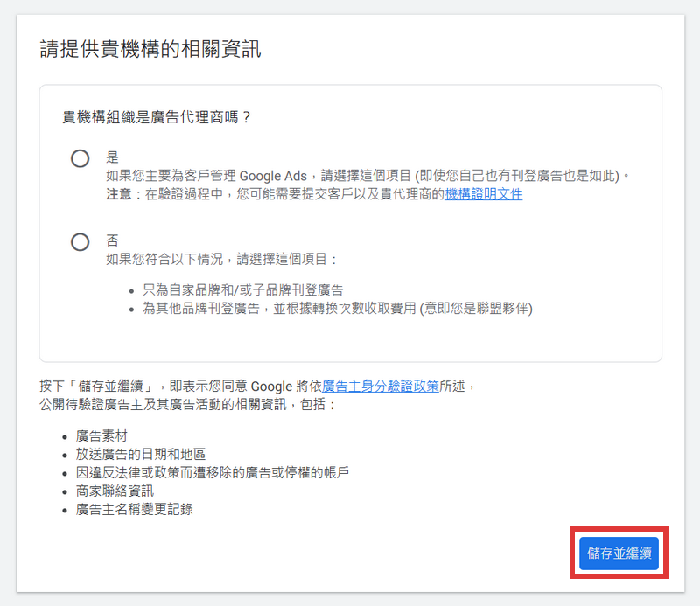700x606 pixels.
Task: Click the 商家聯絡資訊 list item
Action: click(115, 491)
